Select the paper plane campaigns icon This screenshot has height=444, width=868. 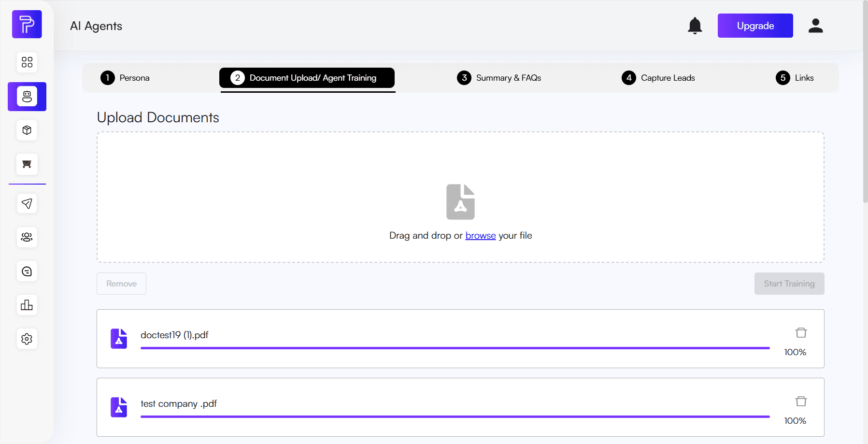(x=27, y=203)
